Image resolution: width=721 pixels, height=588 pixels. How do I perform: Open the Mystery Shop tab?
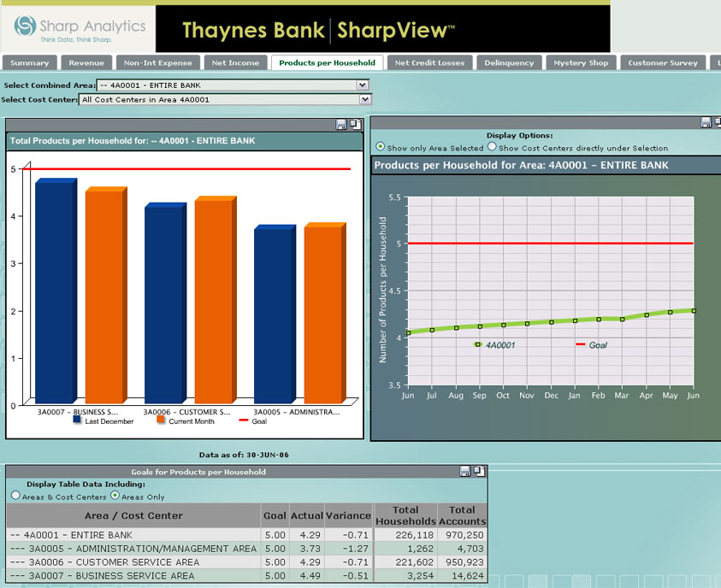(581, 62)
